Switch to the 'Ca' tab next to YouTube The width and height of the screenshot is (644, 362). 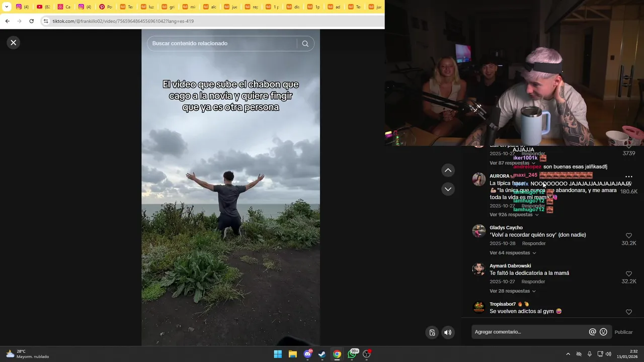tap(64, 7)
